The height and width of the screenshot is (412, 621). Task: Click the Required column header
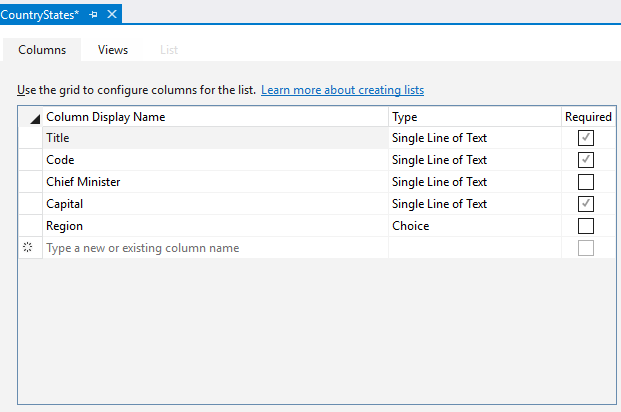[587, 117]
